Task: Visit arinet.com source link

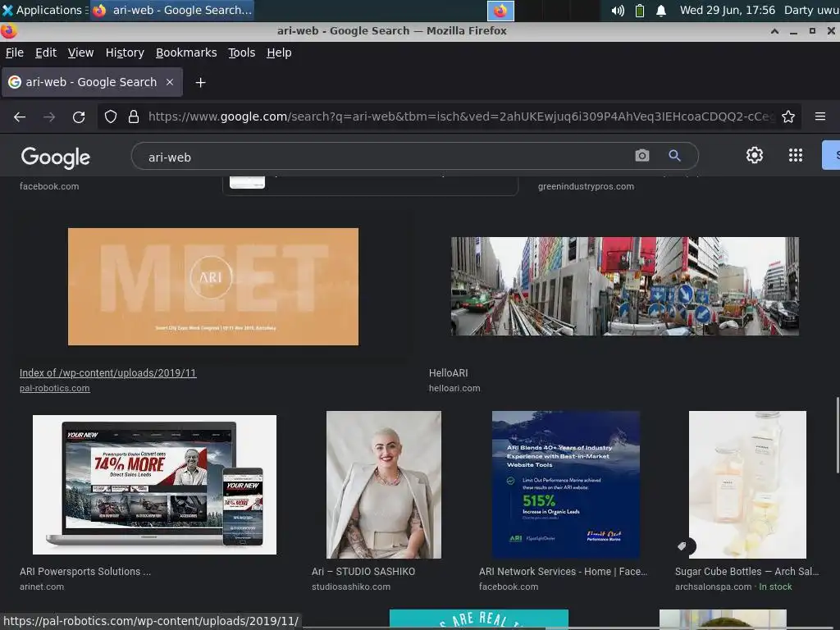Action: point(42,587)
